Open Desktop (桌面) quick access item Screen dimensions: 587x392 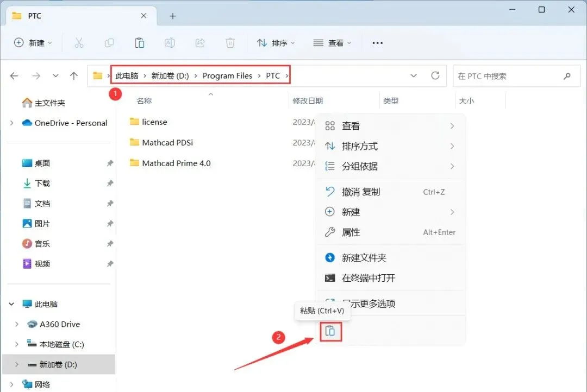coord(36,163)
